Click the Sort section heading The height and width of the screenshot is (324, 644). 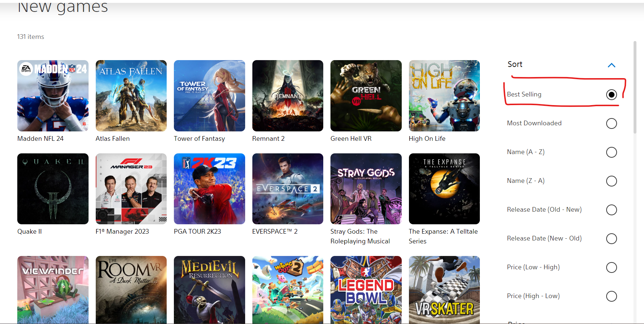[515, 64]
